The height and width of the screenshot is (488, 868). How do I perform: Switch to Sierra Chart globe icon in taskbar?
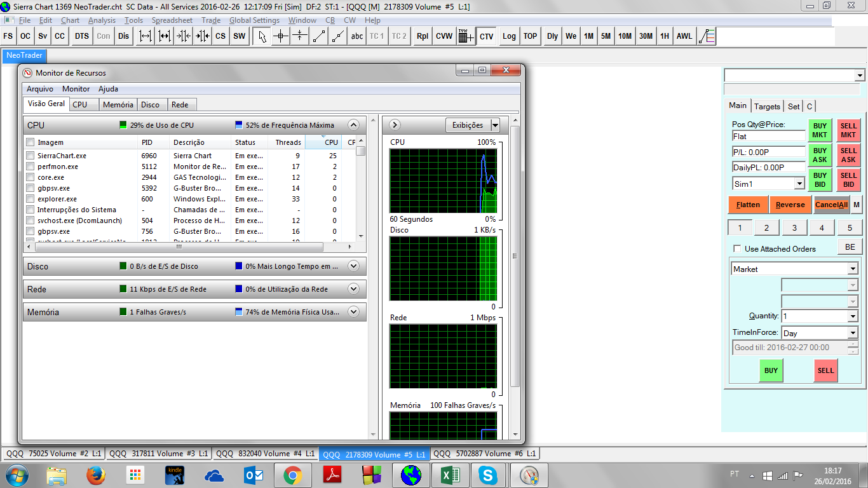pyautogui.click(x=411, y=475)
